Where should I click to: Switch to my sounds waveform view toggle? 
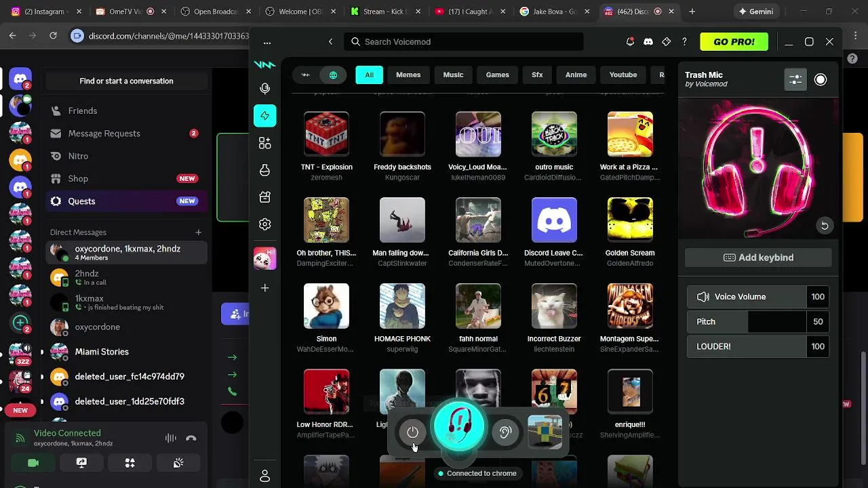tap(306, 75)
